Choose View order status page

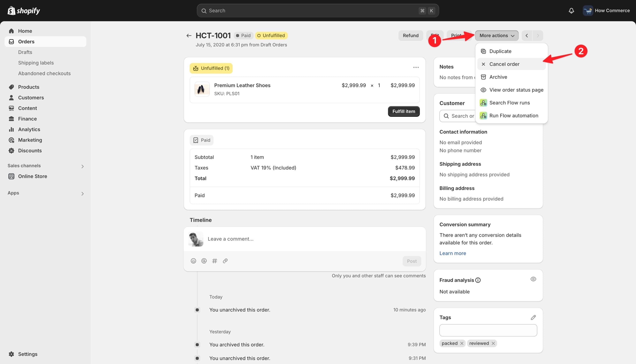tap(511, 90)
